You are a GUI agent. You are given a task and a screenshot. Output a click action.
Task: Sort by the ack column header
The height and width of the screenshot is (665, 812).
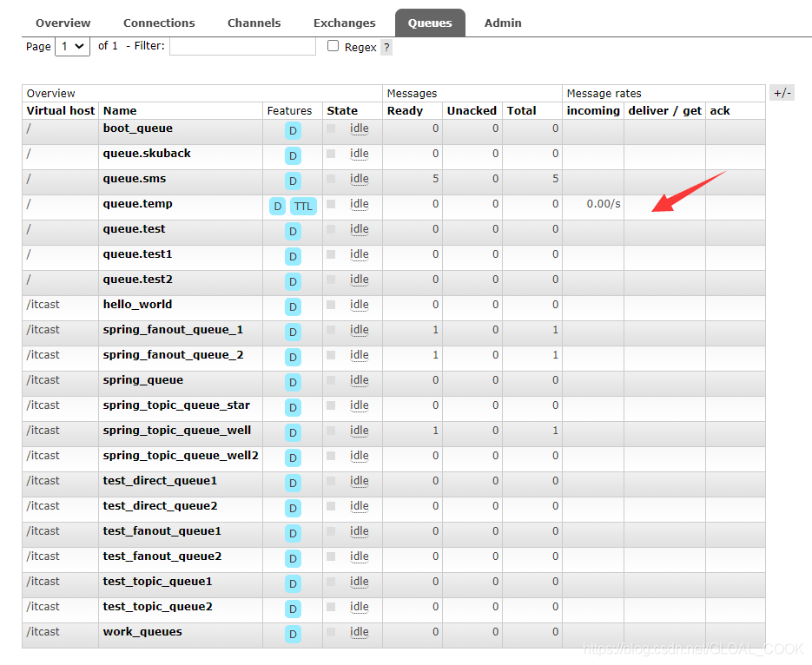pos(720,111)
